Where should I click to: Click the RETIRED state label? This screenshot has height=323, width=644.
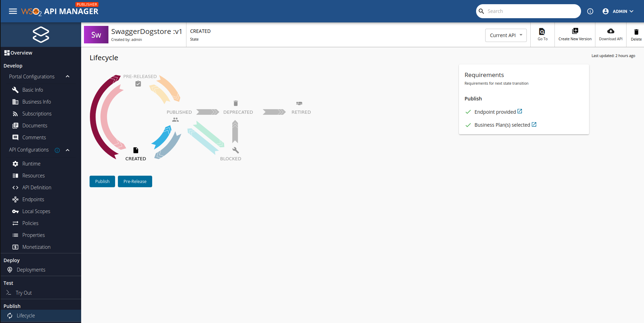tap(301, 112)
